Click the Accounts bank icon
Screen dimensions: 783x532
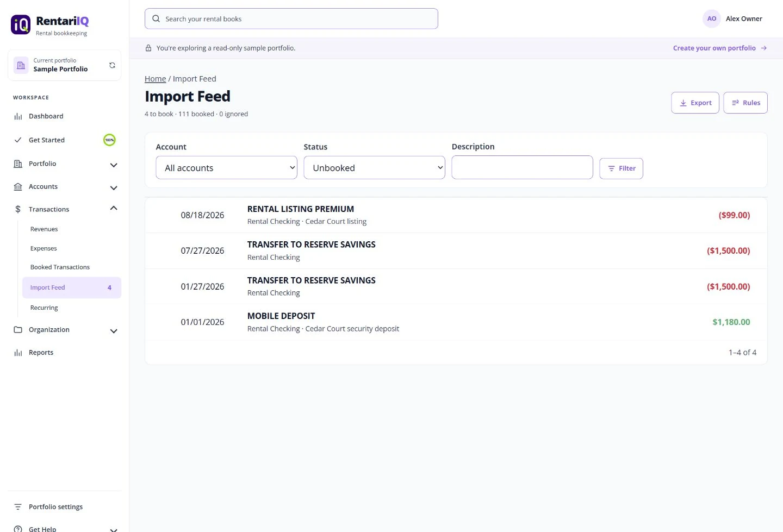click(x=18, y=187)
